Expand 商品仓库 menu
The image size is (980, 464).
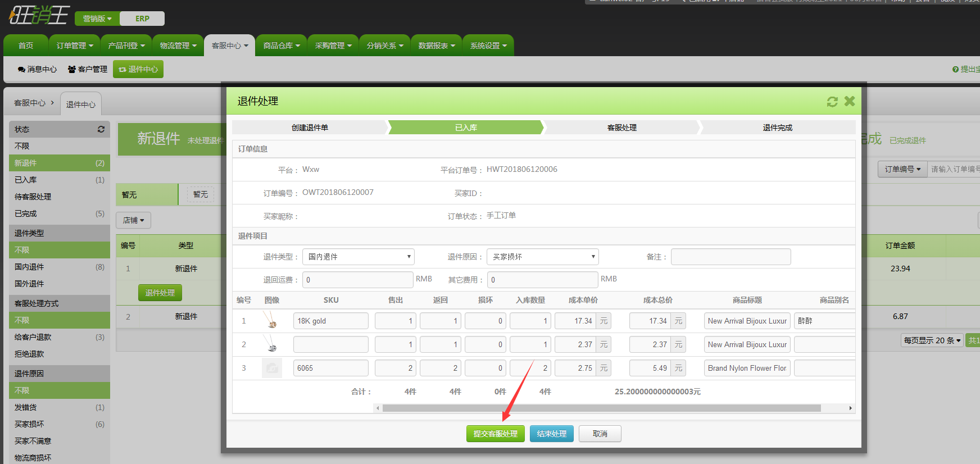282,46
